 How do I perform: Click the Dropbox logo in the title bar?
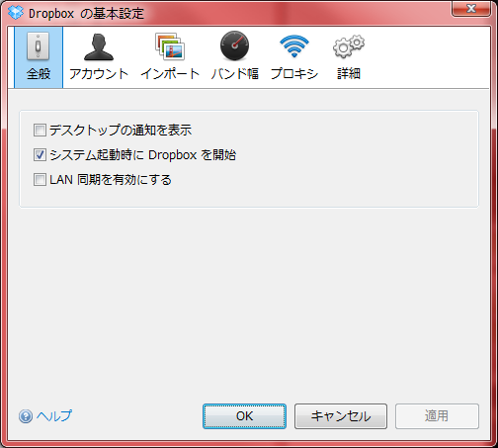tap(16, 13)
